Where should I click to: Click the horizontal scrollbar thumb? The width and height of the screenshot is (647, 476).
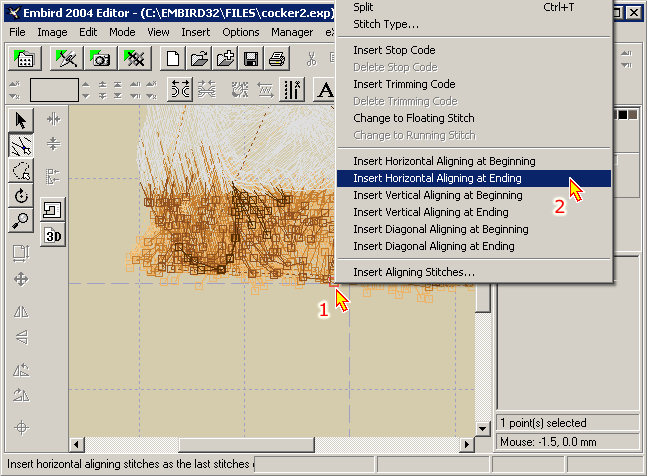(x=246, y=445)
